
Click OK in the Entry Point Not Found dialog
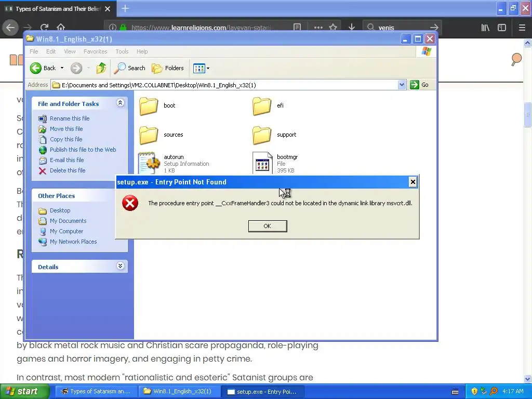(268, 226)
